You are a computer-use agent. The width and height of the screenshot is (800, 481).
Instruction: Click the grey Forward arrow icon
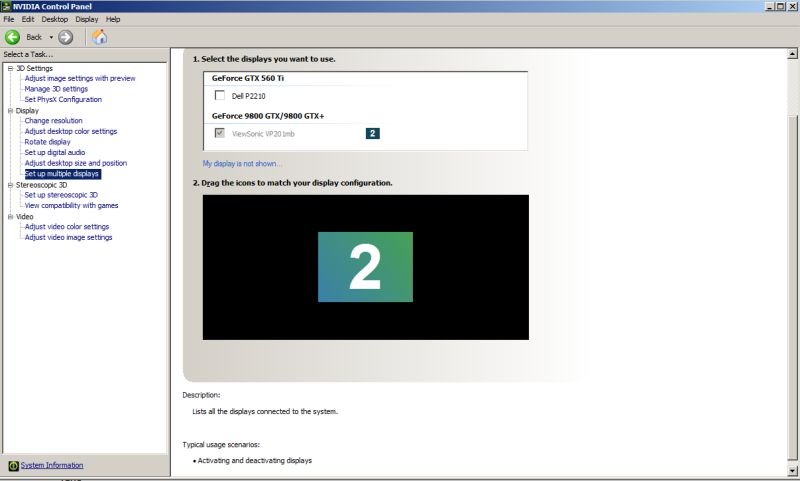click(x=65, y=37)
